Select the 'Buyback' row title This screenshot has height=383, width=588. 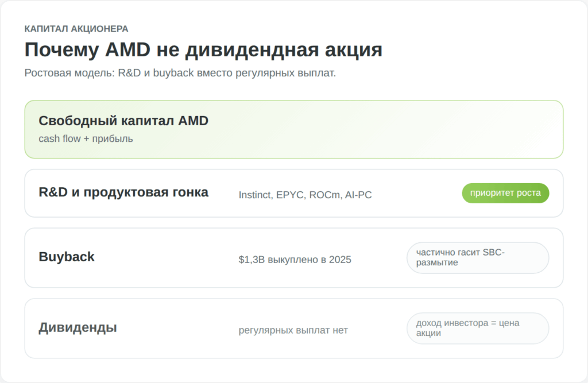point(67,257)
